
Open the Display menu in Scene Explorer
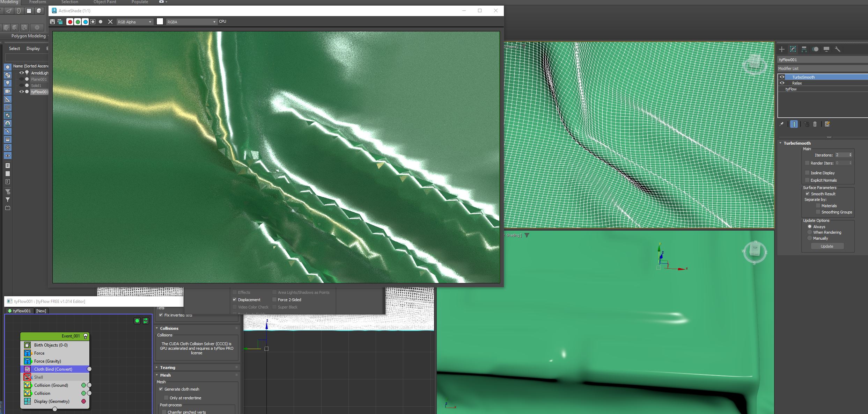click(x=33, y=49)
